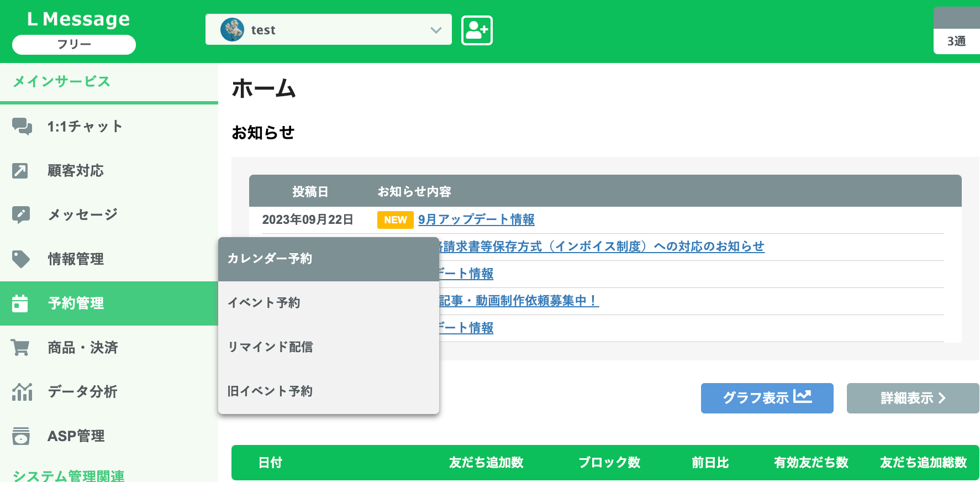Click the システム管理関連 section header
Viewport: 980px width, 482px height.
(69, 475)
